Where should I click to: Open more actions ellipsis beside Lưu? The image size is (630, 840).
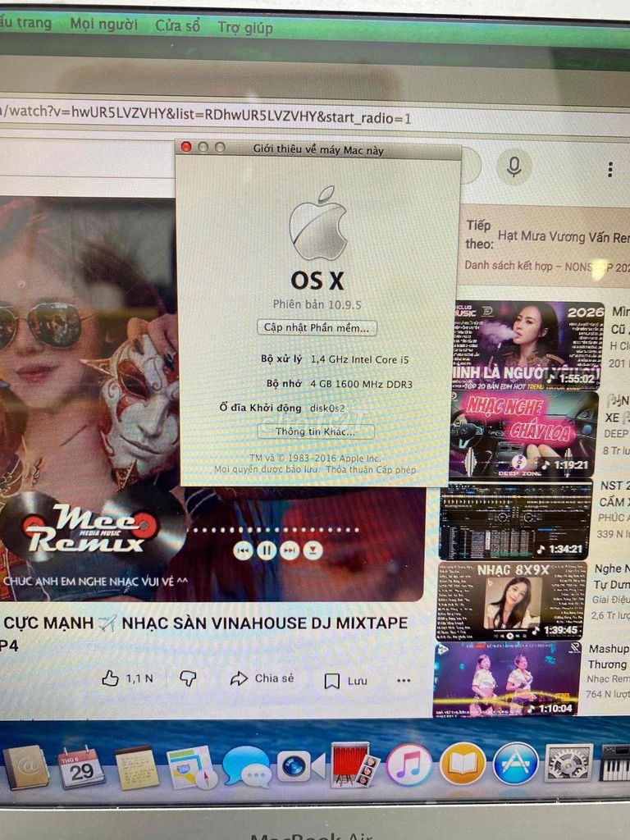(404, 680)
